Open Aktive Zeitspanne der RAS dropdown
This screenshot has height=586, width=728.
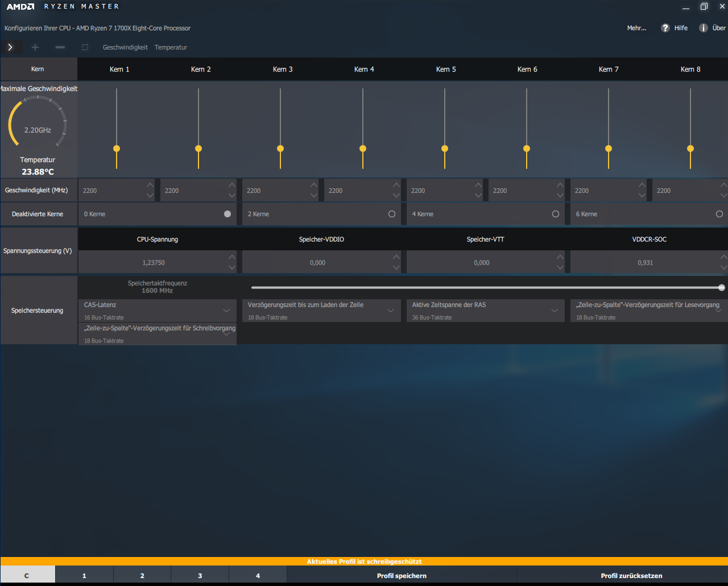(485, 311)
